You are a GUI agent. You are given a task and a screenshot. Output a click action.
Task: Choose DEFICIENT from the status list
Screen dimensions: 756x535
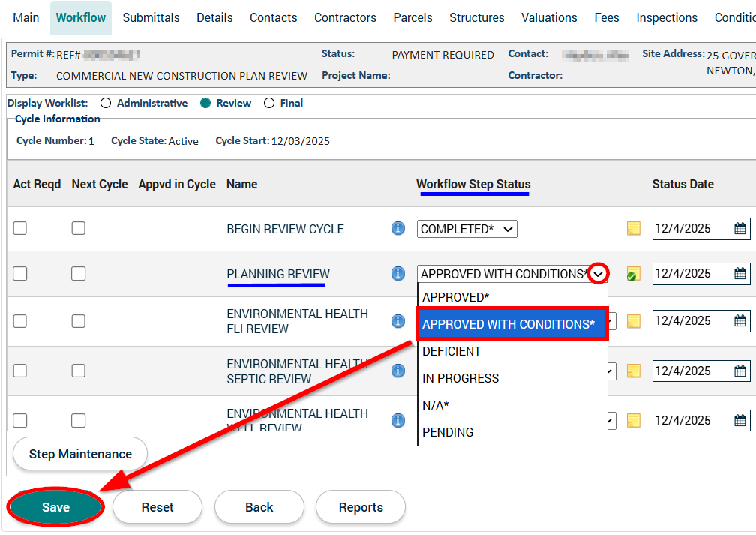[x=451, y=351]
